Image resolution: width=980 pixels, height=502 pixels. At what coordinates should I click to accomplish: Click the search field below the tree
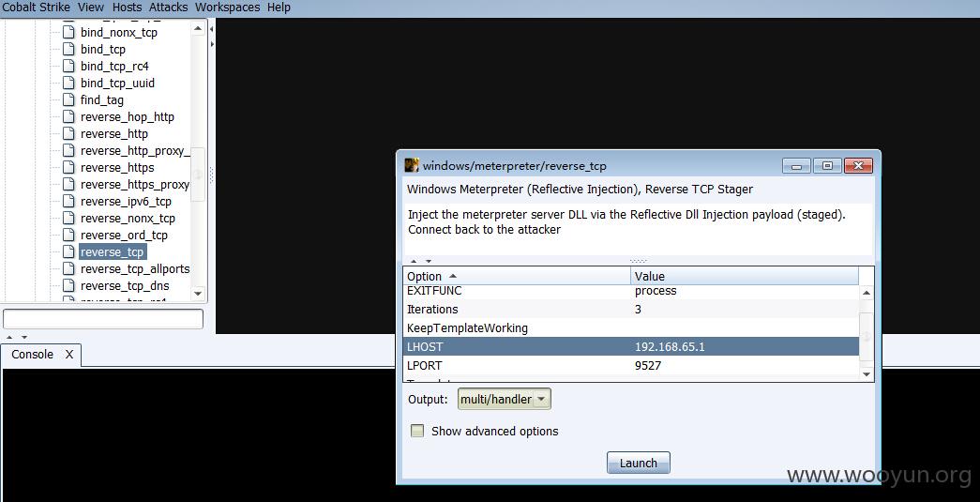coord(103,319)
